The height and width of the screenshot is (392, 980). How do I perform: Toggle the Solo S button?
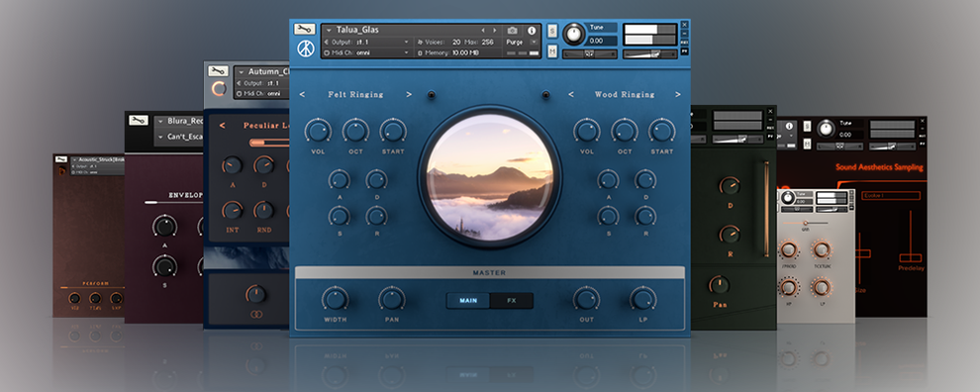552,31
